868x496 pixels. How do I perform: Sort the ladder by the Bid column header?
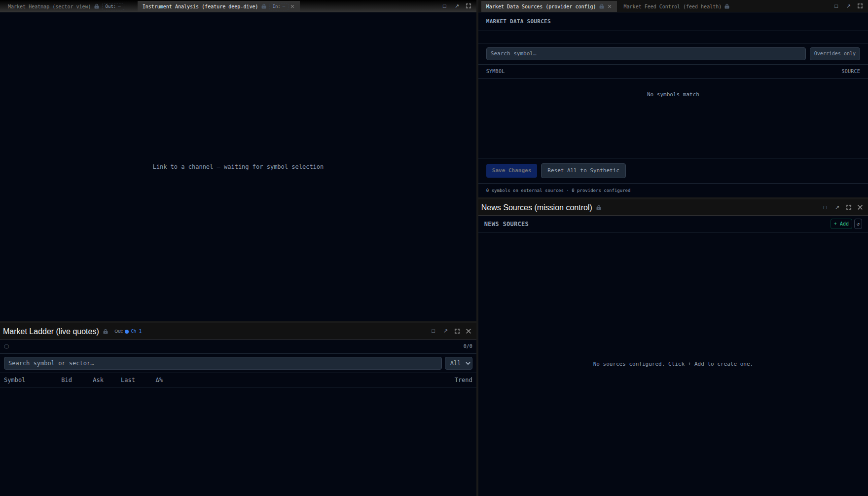point(67,380)
